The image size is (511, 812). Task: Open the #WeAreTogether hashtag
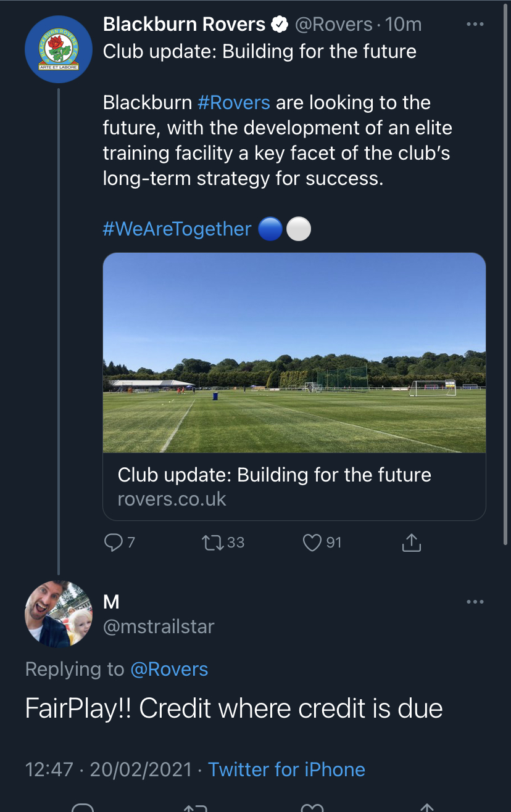coord(177,229)
